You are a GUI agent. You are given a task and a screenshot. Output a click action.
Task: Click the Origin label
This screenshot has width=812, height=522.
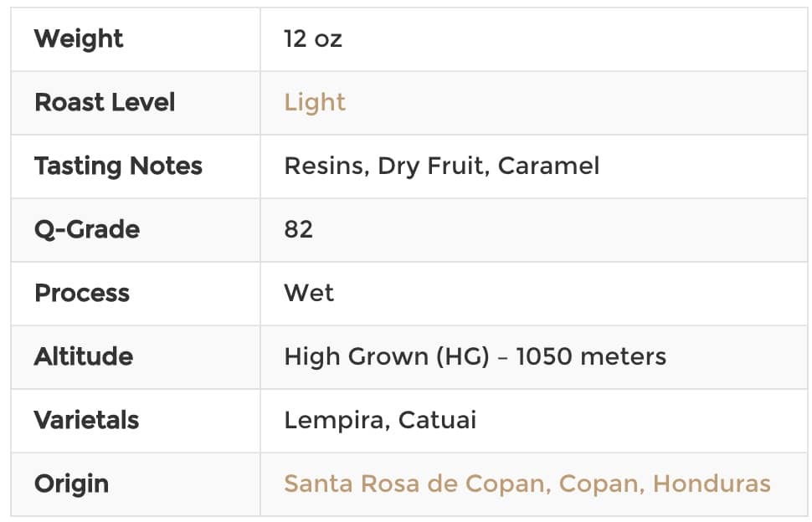click(x=71, y=484)
